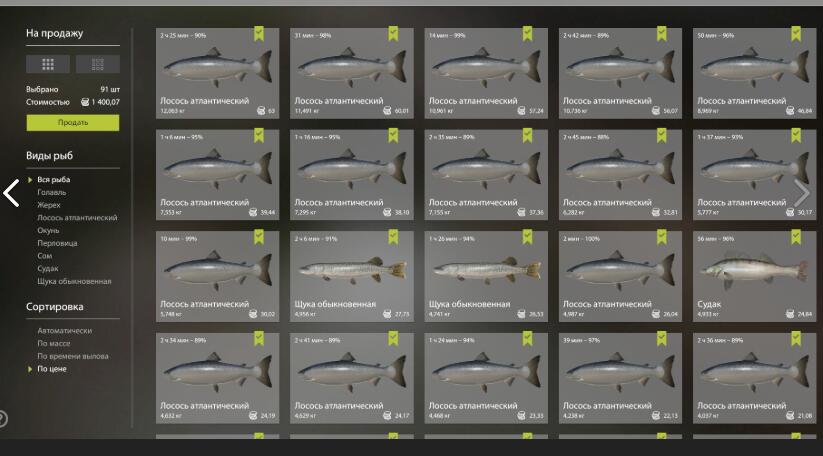Deselect the 12,083 кг Лосось атлантический checkmark
Viewport: 823px width, 456px height.
pos(258,34)
